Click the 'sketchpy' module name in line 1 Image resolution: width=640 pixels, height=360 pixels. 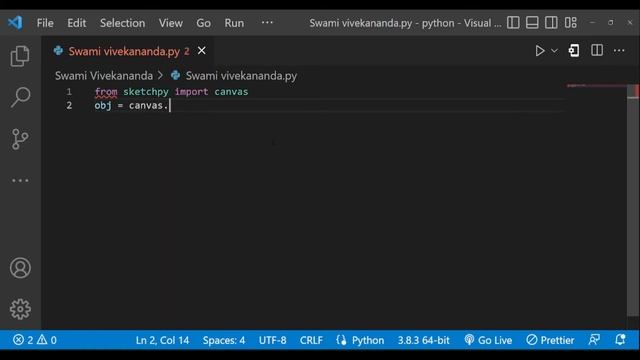tap(146, 92)
